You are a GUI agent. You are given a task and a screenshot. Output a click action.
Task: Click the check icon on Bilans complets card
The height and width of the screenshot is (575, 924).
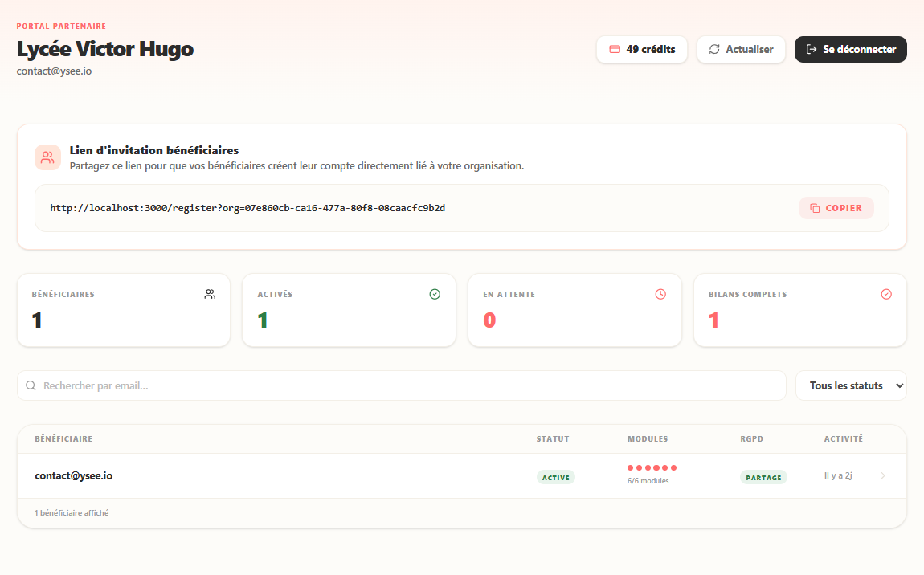(x=886, y=294)
